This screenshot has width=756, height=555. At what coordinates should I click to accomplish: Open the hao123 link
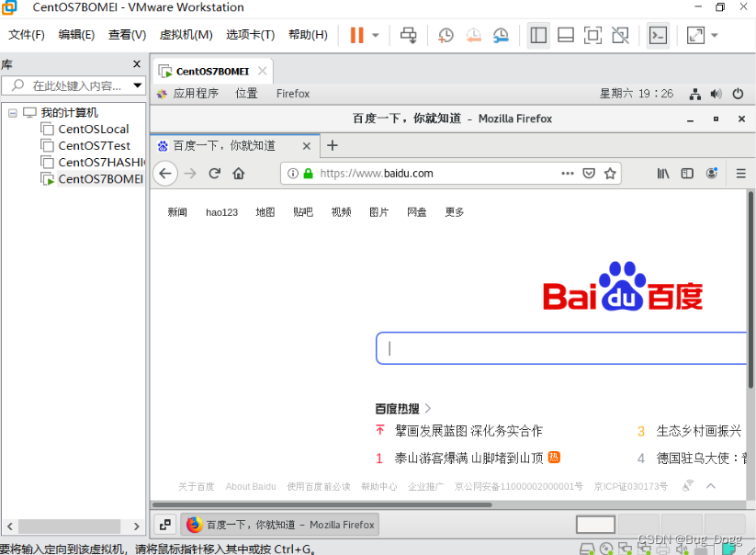pyautogui.click(x=221, y=212)
